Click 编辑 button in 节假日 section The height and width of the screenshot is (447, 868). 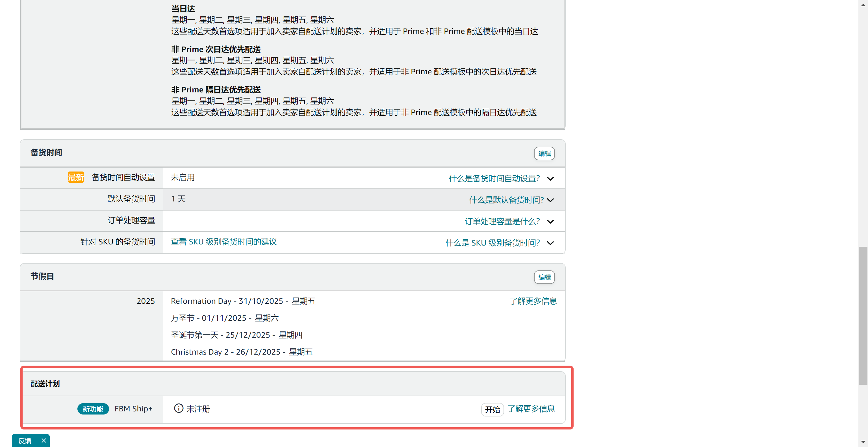[544, 277]
